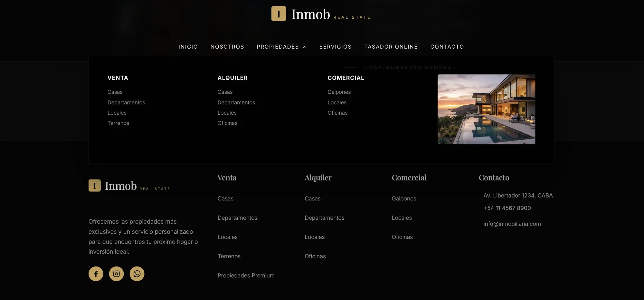Click the Inmob Real State header wordmark
Viewport: 644px width, 300px height.
[331, 15]
